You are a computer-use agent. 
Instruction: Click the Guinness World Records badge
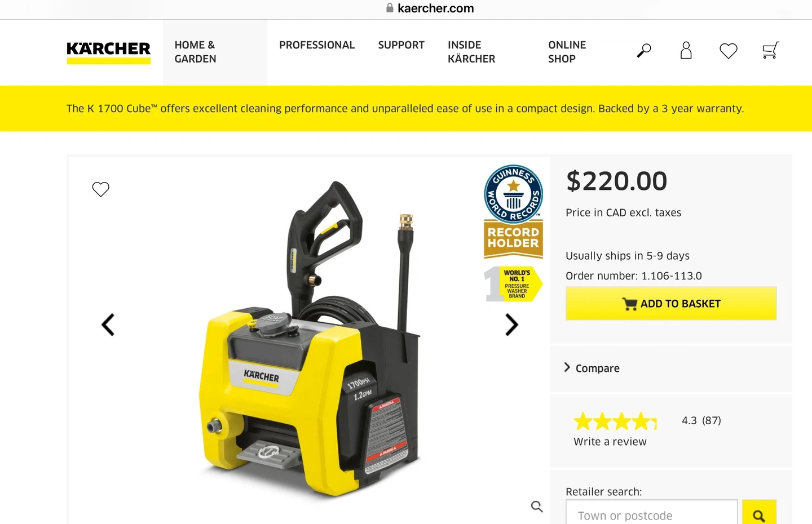coord(513,212)
